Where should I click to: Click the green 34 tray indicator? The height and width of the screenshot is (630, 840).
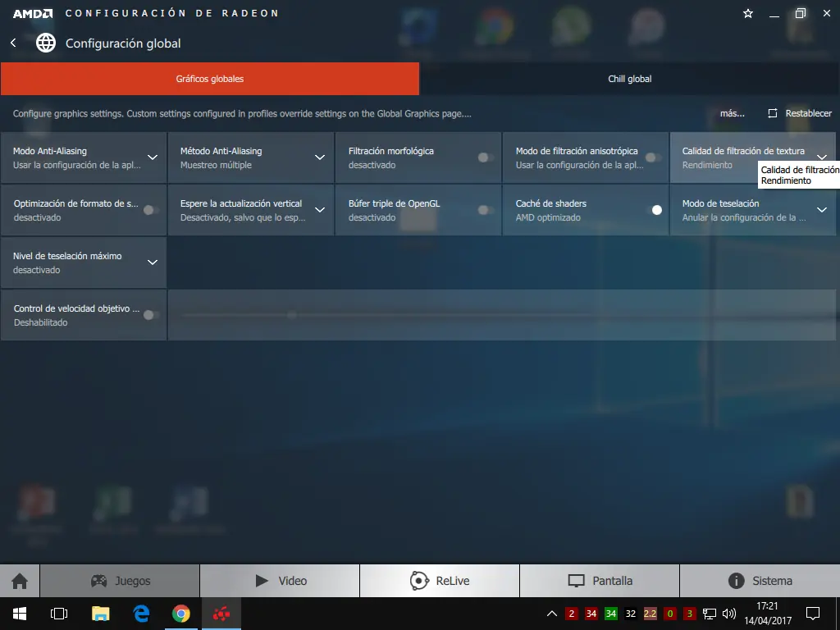(x=610, y=614)
